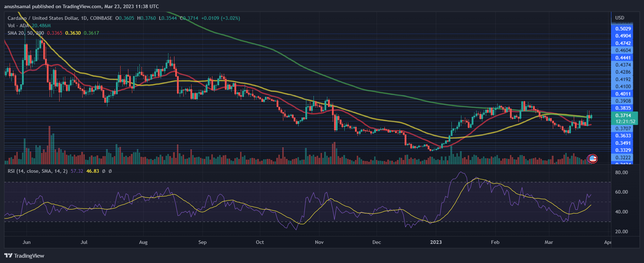Click the RSI moving average value 46.83

(93, 171)
